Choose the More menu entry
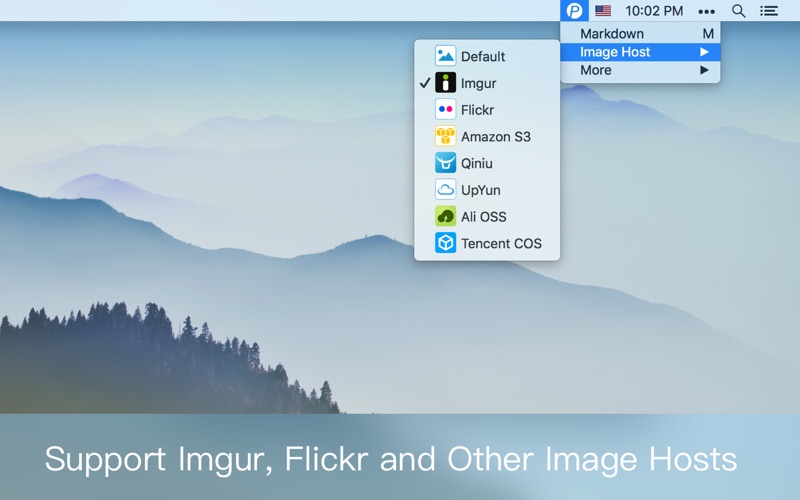Image resolution: width=800 pixels, height=500 pixels. click(596, 70)
